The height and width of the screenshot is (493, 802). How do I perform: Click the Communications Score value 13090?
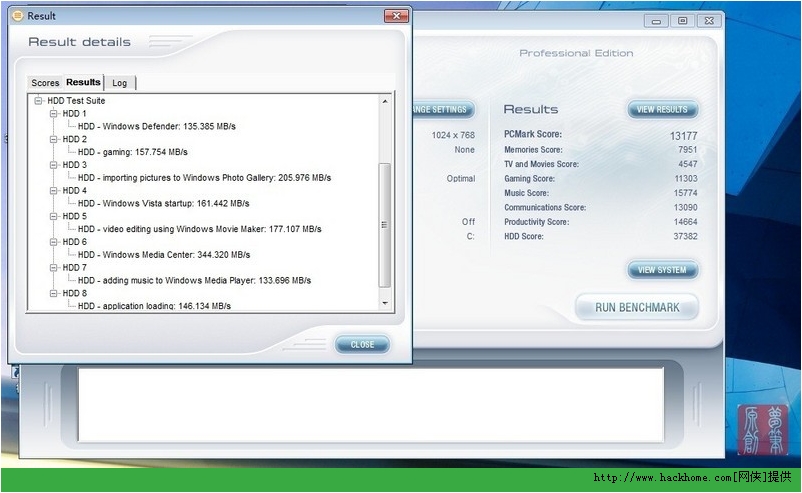(x=685, y=207)
